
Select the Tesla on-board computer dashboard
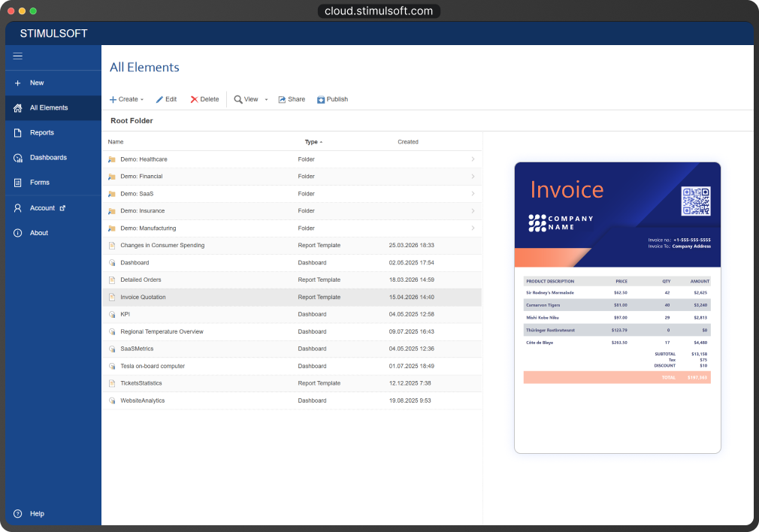coord(153,367)
